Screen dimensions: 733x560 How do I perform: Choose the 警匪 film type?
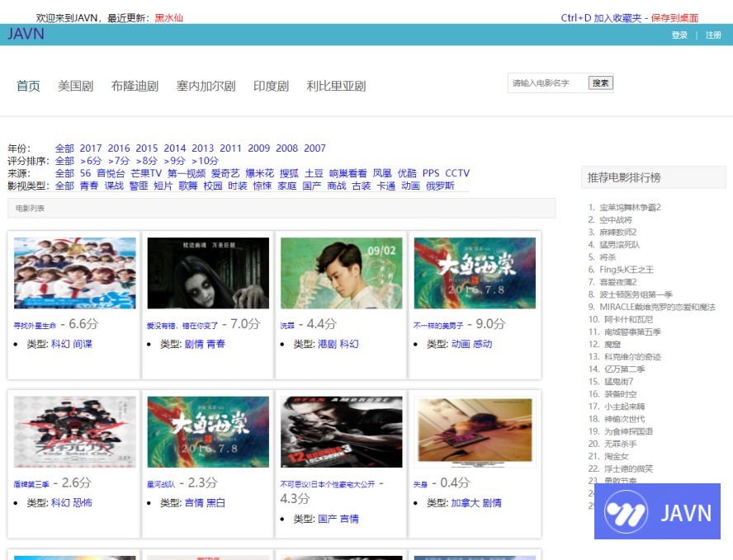[x=139, y=186]
